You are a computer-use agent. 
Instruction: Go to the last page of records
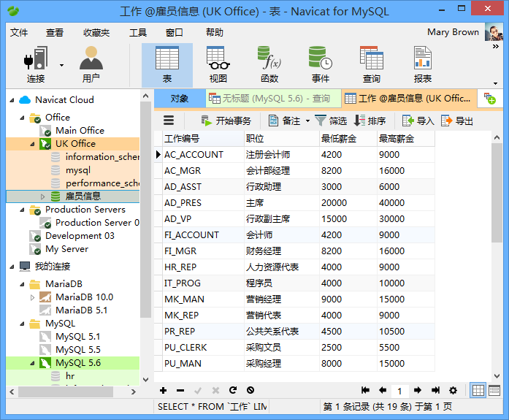coord(435,390)
